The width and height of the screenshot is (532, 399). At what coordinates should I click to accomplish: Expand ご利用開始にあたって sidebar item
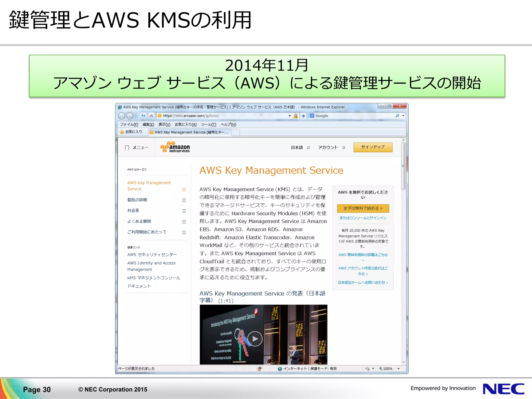184,232
